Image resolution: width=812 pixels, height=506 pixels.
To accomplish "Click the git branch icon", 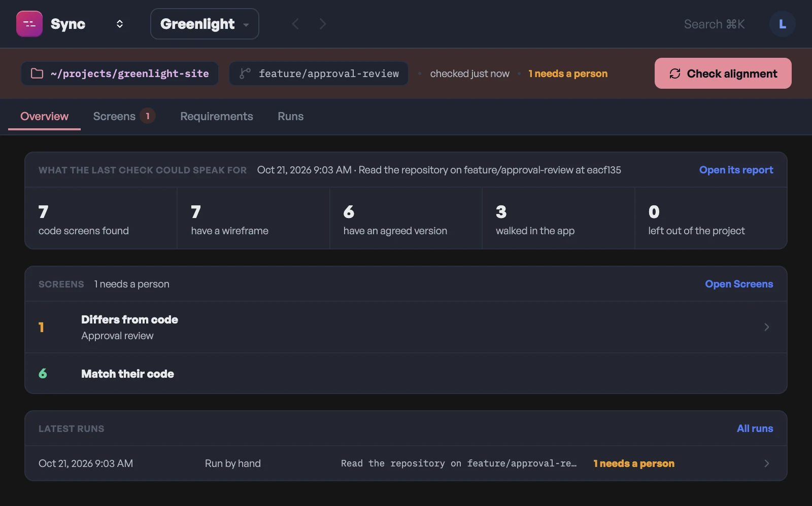I will click(245, 74).
